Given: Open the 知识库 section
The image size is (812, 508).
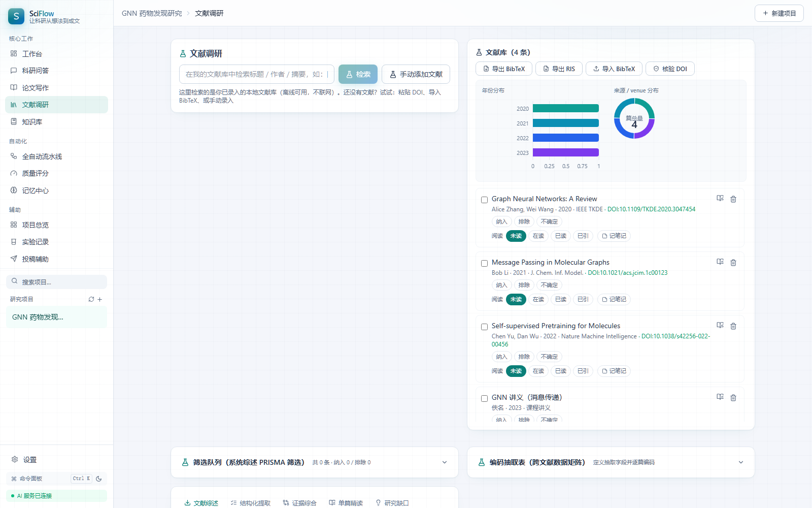Looking at the screenshot, I should [x=56, y=122].
